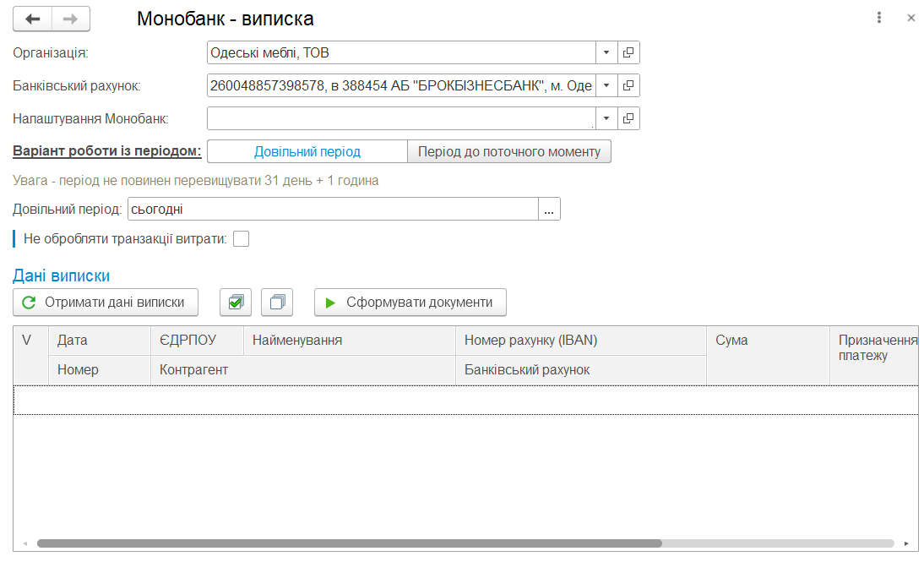Expand the Банківський рахунок dropdown list
The image size is (924, 562).
pyautogui.click(x=606, y=85)
